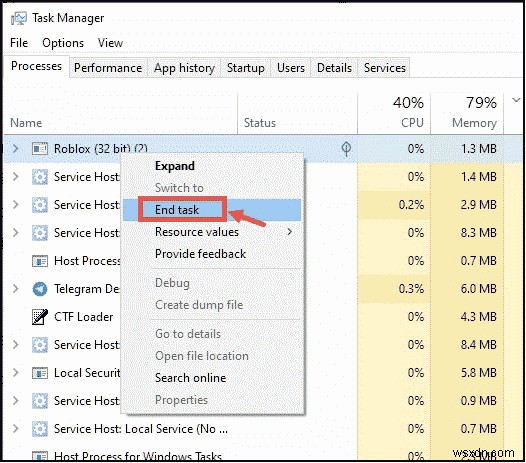Expand the Roblox (32 bit) process group
The image size is (526, 463).
pyautogui.click(x=15, y=149)
